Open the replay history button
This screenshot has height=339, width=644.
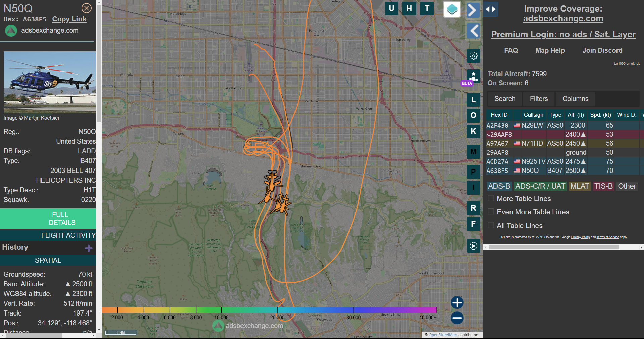[x=473, y=246]
